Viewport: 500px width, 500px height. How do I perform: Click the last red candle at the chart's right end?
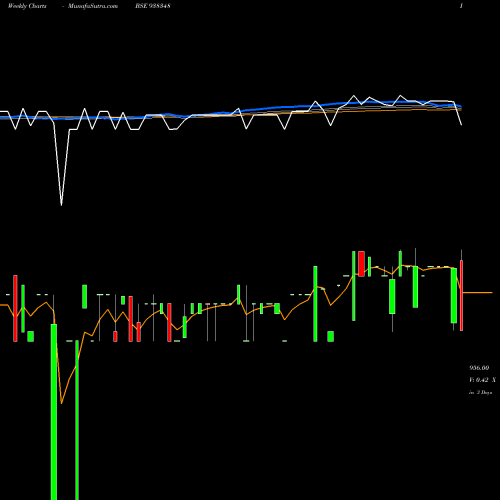pos(462,295)
